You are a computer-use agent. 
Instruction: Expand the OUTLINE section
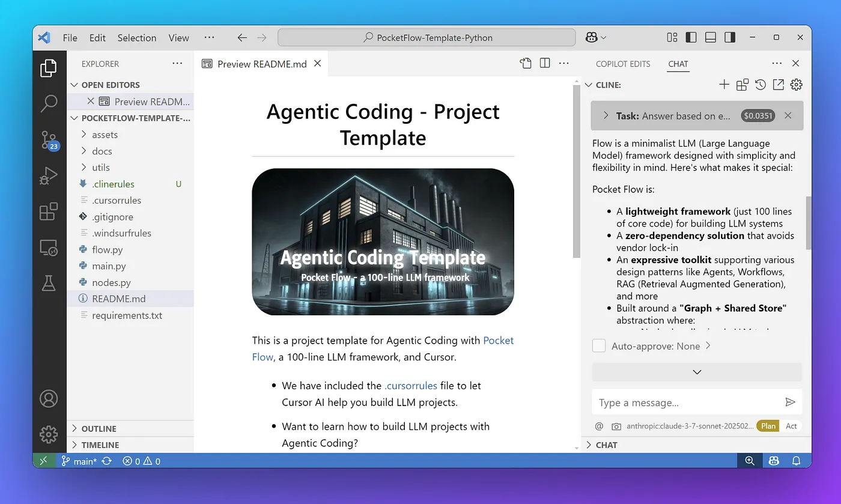[x=130, y=428]
